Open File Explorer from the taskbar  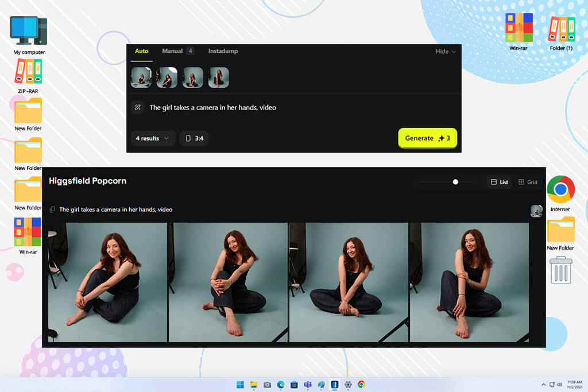pyautogui.click(x=254, y=385)
